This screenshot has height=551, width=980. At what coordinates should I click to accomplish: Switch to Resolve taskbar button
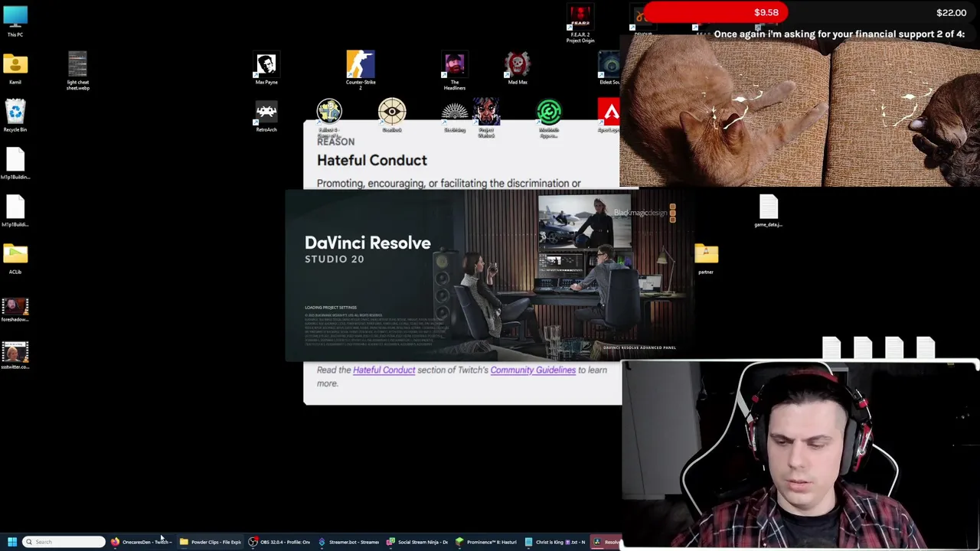[606, 542]
